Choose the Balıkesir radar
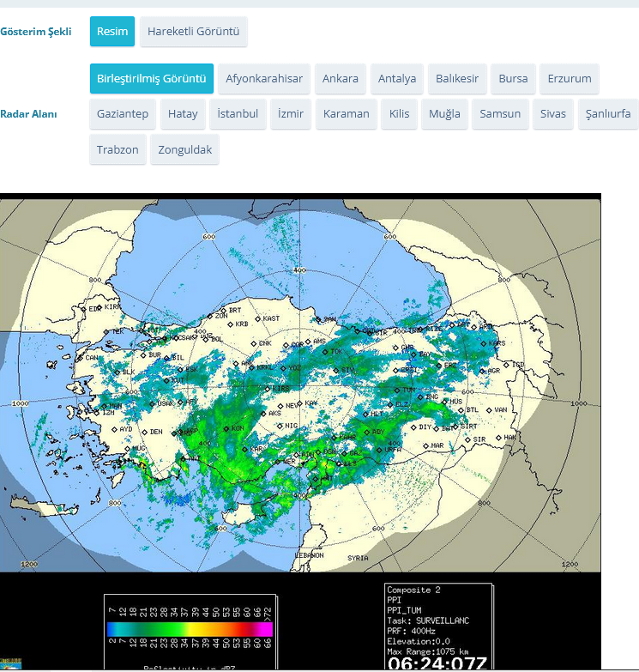 [x=457, y=78]
